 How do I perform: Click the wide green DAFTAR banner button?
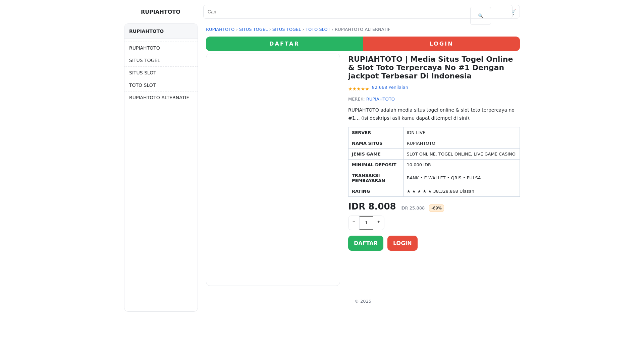(284, 44)
